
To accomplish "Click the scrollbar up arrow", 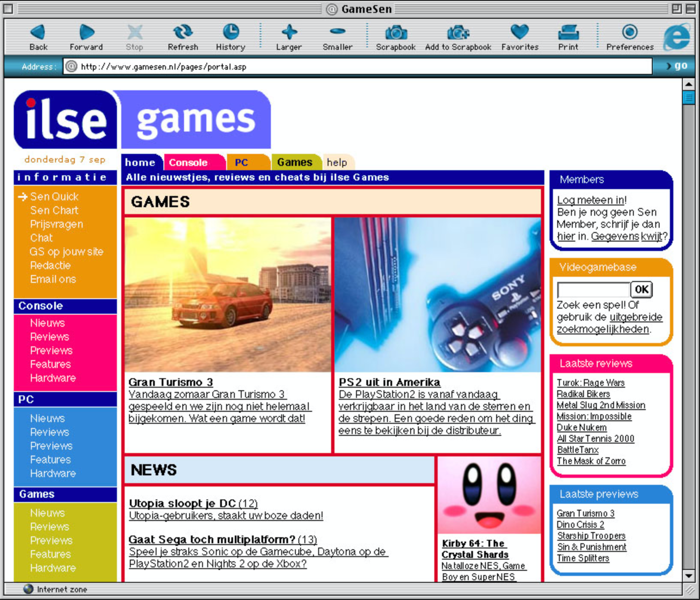I will coord(688,84).
